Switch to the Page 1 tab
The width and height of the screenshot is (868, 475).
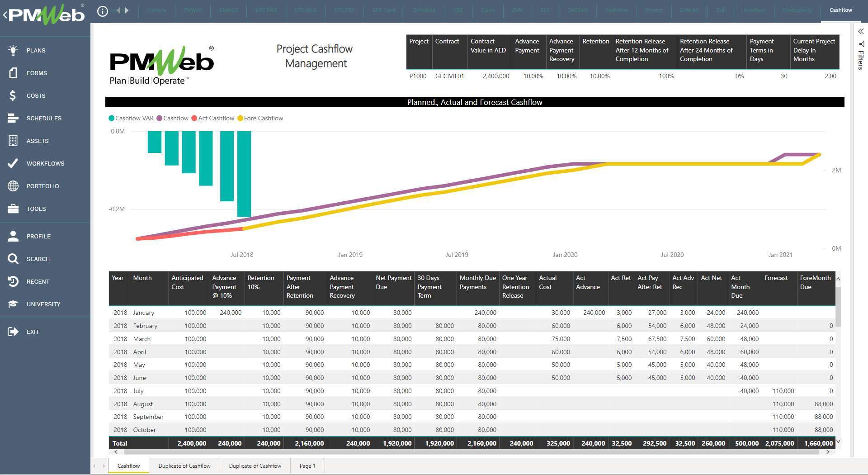(307, 465)
